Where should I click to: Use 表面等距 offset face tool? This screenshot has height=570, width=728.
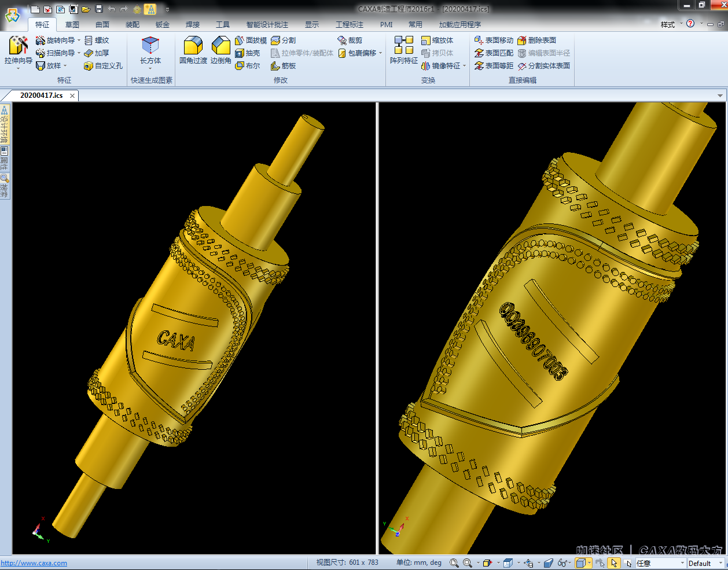coord(494,66)
